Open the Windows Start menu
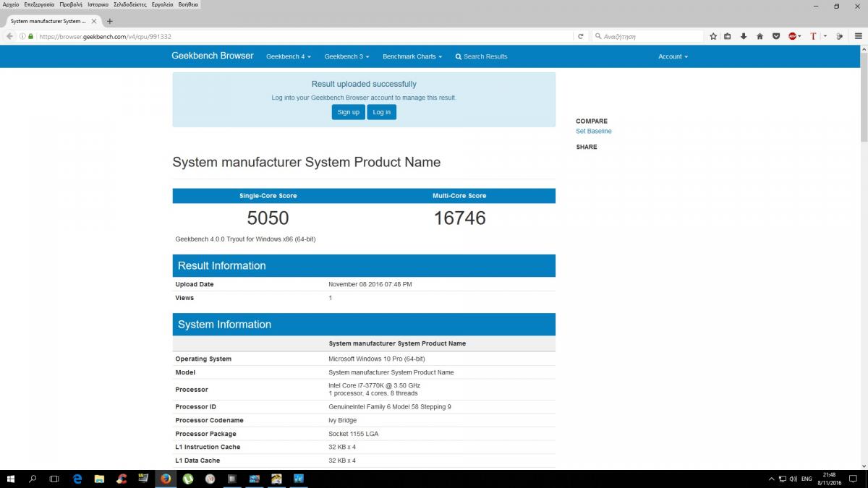 coord(11,479)
